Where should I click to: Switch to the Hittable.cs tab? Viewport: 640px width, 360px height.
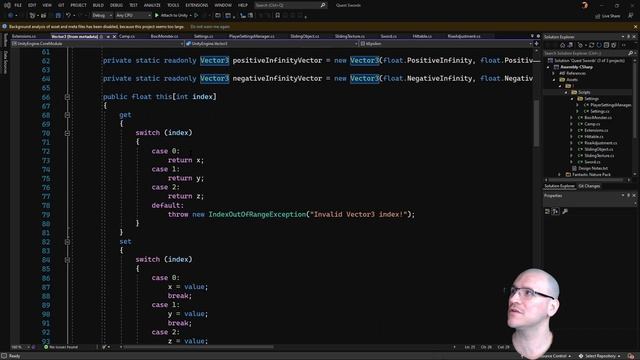pyautogui.click(x=422, y=36)
